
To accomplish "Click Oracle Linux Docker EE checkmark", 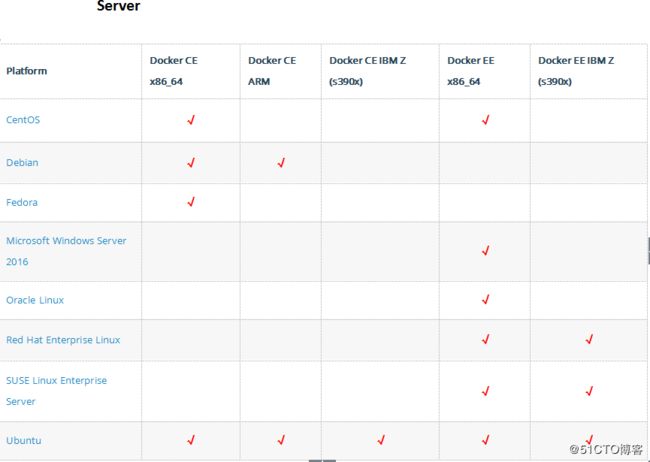I will [x=486, y=299].
